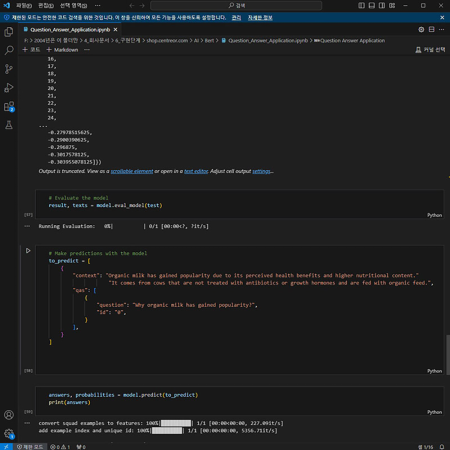
Task: Open the Testing flask icon
Action: 9,125
